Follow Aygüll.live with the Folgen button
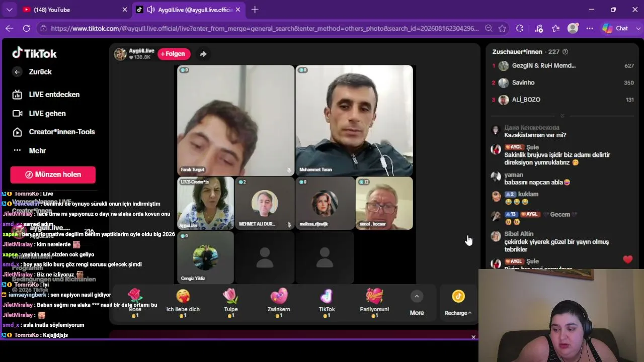Viewport: 644px width, 362px height. 174,54
